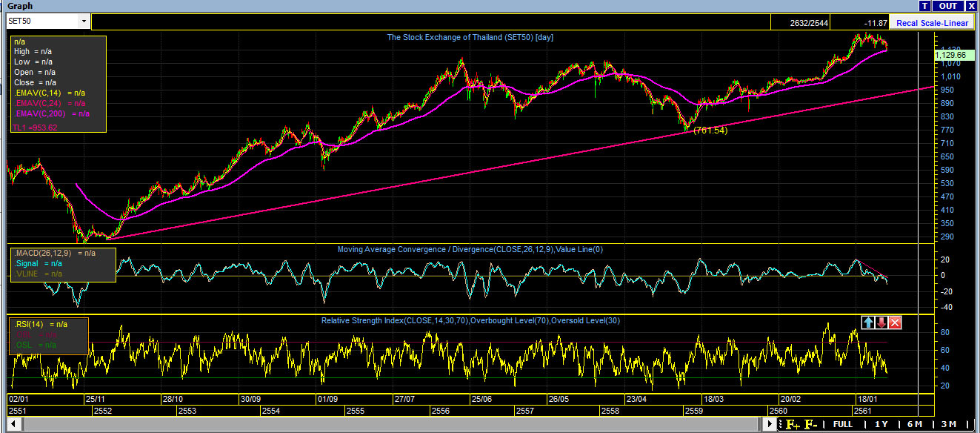Click the scrollbar right arrow at bottom
This screenshot has height=433, width=980.
pyautogui.click(x=771, y=424)
